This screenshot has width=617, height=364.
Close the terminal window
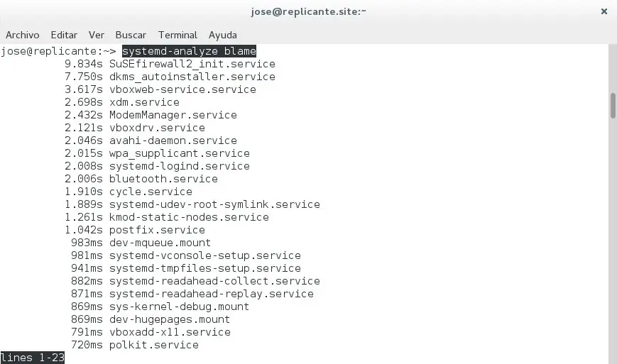coord(604,11)
